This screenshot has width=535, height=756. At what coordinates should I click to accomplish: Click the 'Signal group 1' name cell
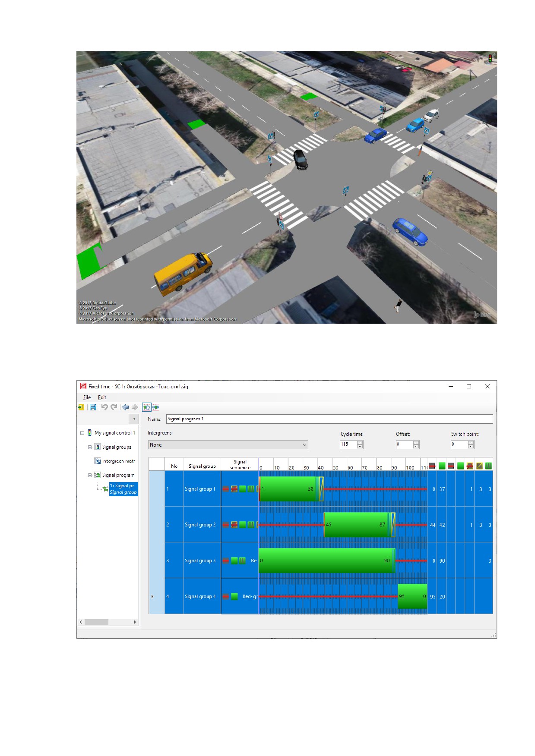point(202,489)
